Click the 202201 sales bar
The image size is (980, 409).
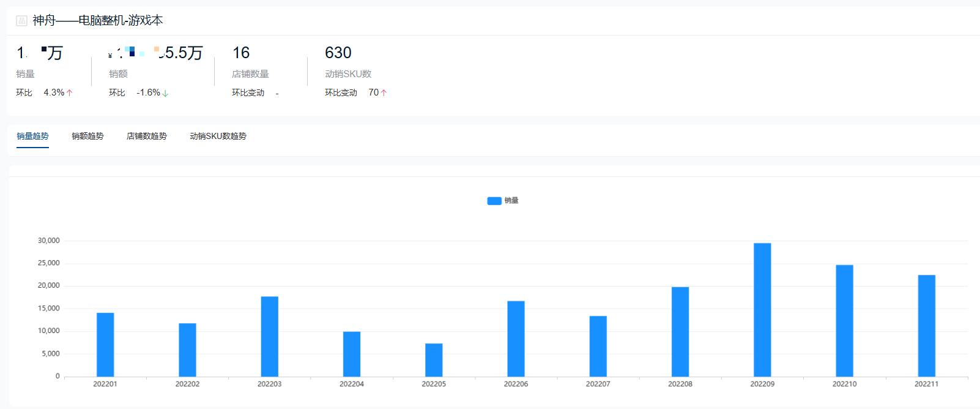pyautogui.click(x=105, y=345)
